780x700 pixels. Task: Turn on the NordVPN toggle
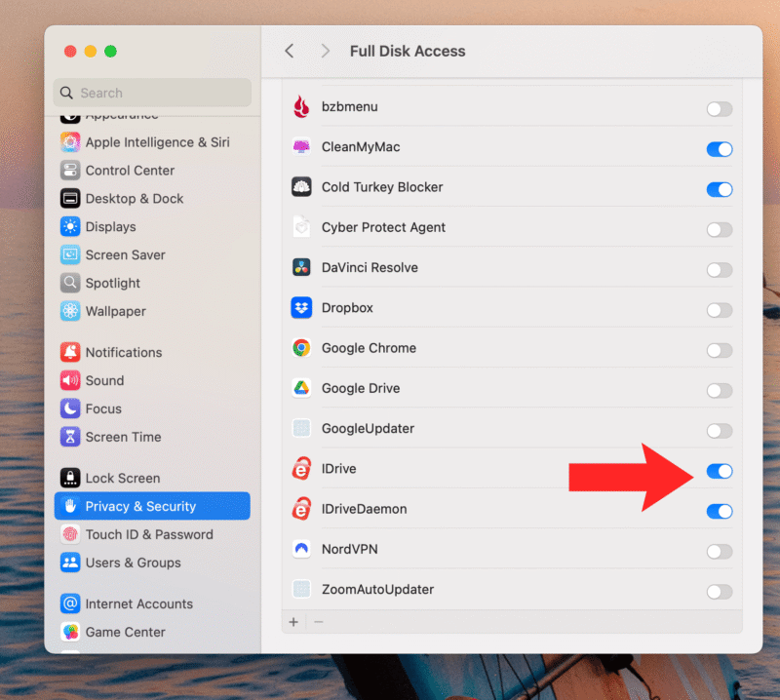pos(720,552)
